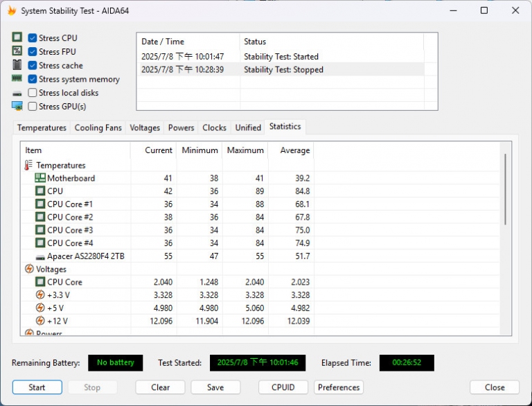
Task: Click the Save button
Action: [215, 387]
